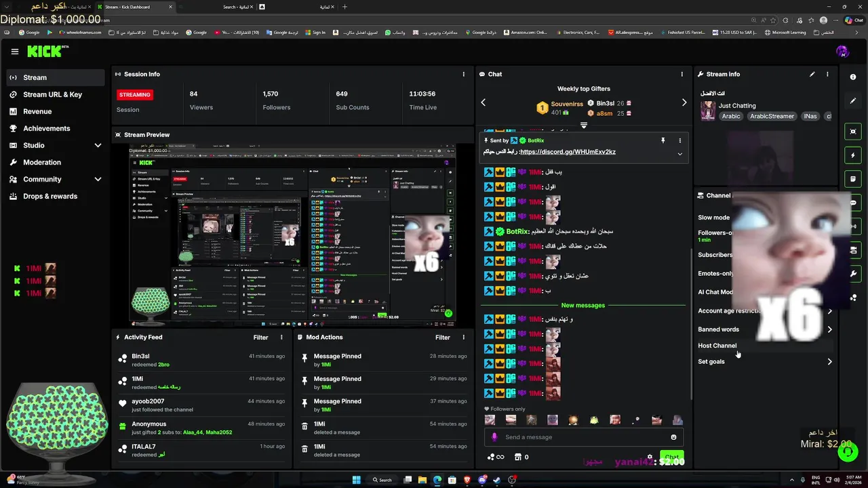Expand the Studio sidebar section
Screen dimensions: 868x488
(x=98, y=145)
